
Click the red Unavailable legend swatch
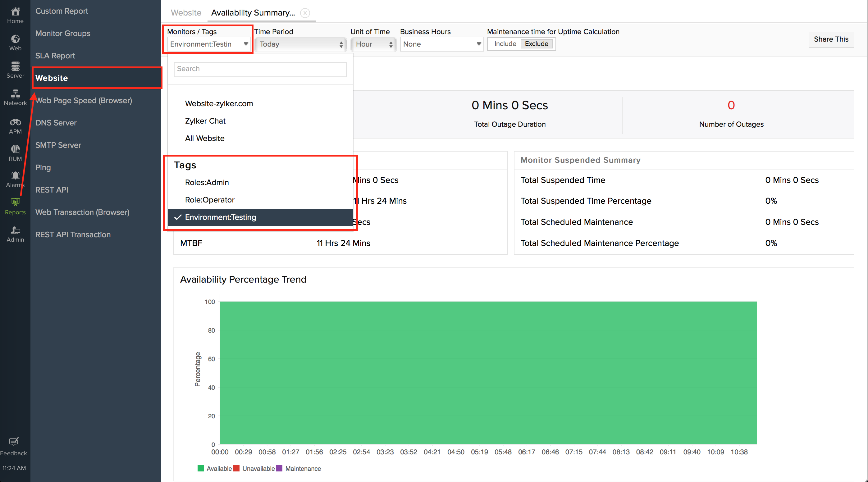[x=236, y=469]
